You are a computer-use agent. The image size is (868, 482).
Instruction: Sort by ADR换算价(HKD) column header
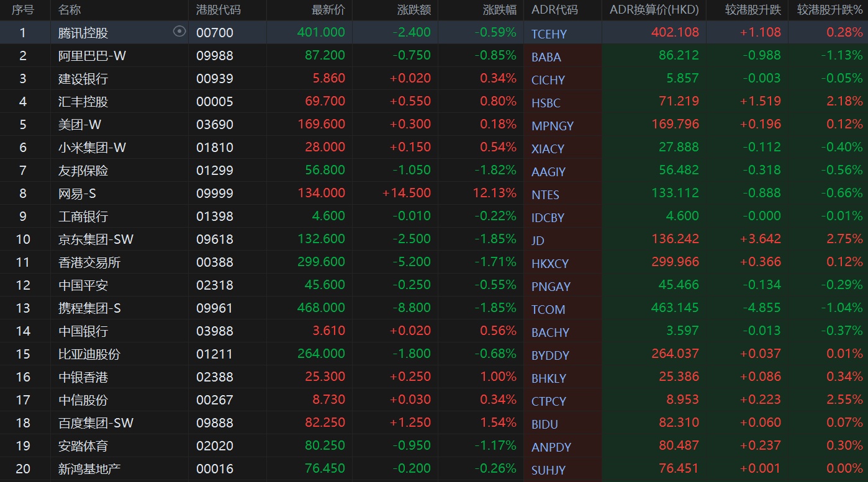(654, 10)
